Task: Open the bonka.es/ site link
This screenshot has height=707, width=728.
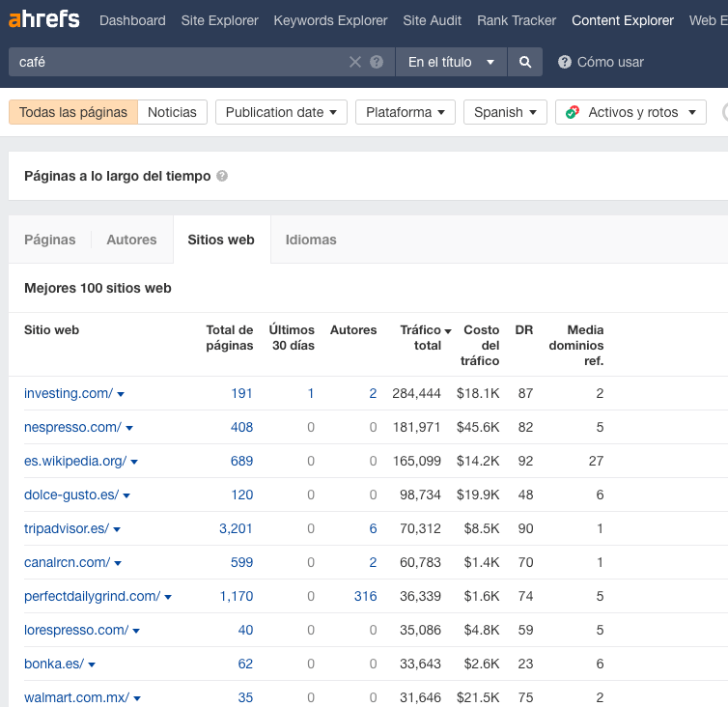Action: click(54, 665)
